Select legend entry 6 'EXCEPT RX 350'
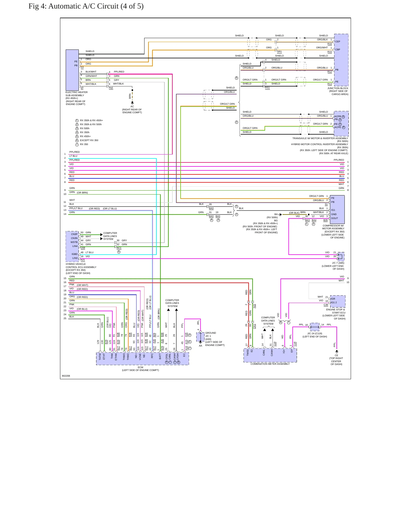411x532 pixels. pos(87,140)
